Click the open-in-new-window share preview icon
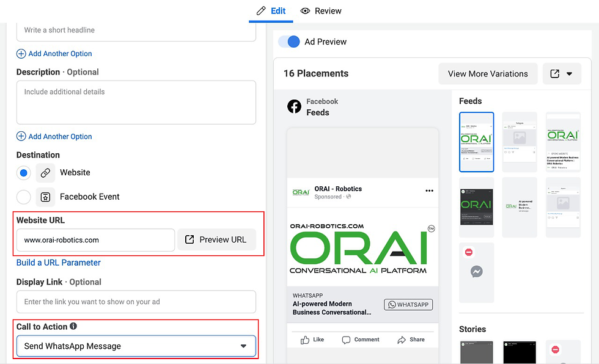This screenshot has width=599, height=364. click(x=555, y=74)
